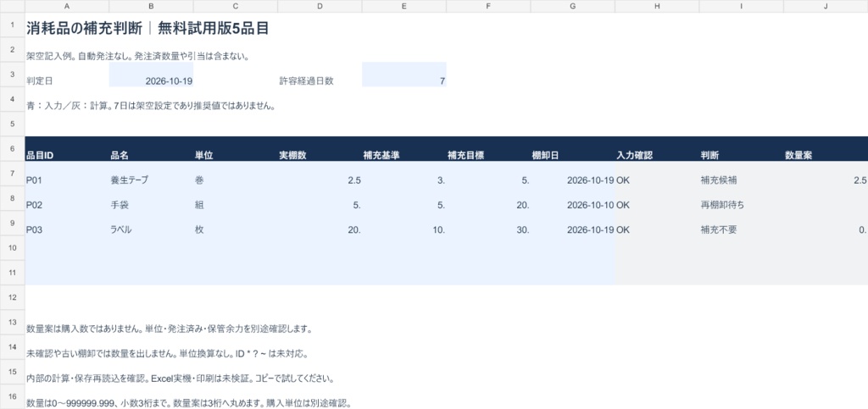Viewport: 868px width, 409px height.
Task: Click the 手袋 cell
Action: pos(151,198)
